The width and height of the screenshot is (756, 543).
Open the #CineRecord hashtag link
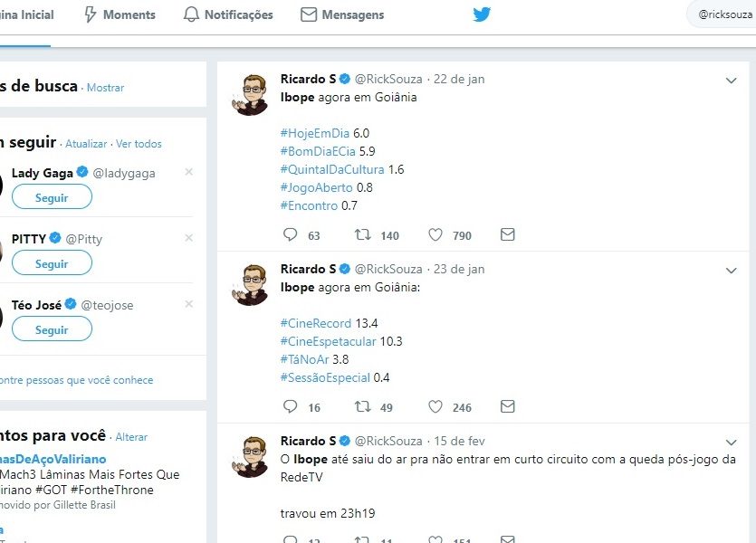tap(316, 323)
